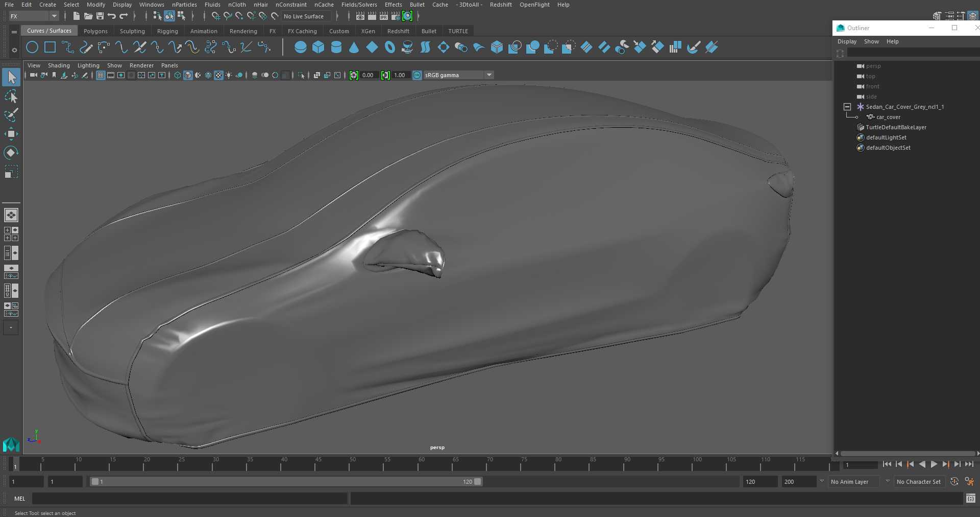Click the Undo arrow icon
This screenshot has height=517, width=980.
point(112,16)
